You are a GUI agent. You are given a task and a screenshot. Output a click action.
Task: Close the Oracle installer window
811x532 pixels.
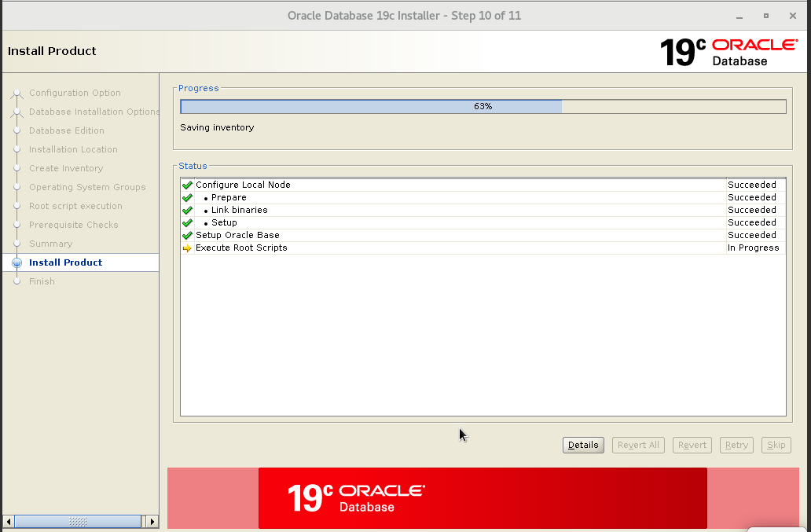792,16
